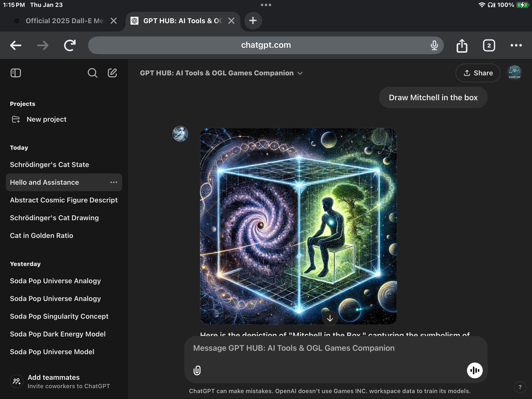The width and height of the screenshot is (532, 399).
Task: Focus the Message GPT HUB input field
Action: [x=335, y=348]
